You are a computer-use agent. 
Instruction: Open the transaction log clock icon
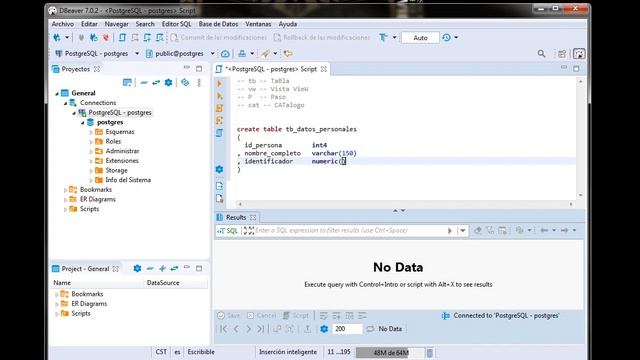447,38
